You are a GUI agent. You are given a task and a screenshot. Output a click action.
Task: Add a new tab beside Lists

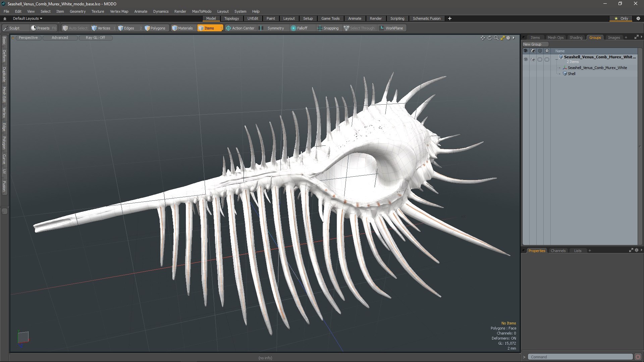point(590,251)
